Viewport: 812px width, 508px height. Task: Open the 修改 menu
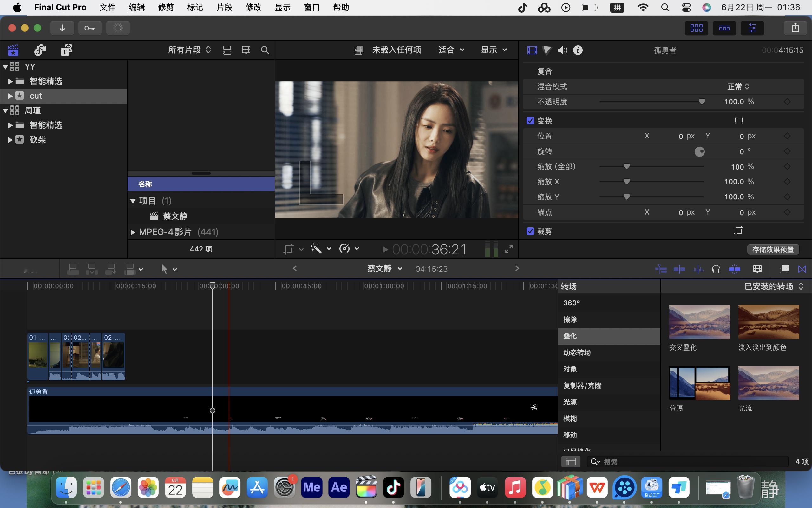pos(253,7)
